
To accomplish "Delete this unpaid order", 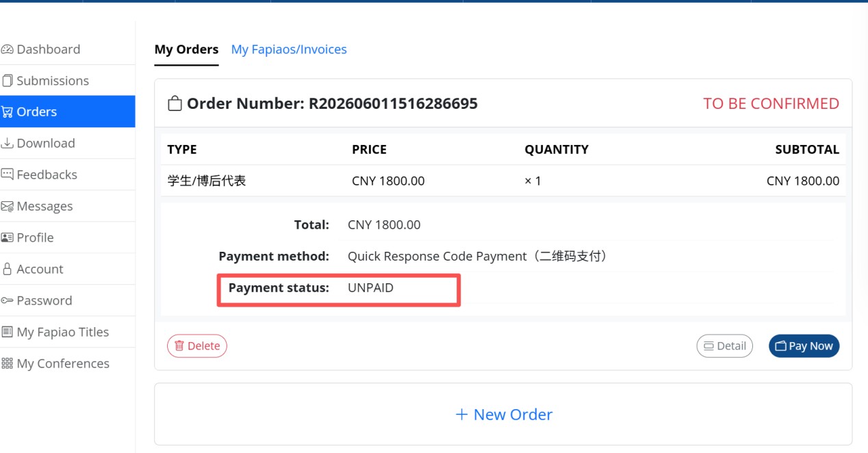I will pos(197,346).
